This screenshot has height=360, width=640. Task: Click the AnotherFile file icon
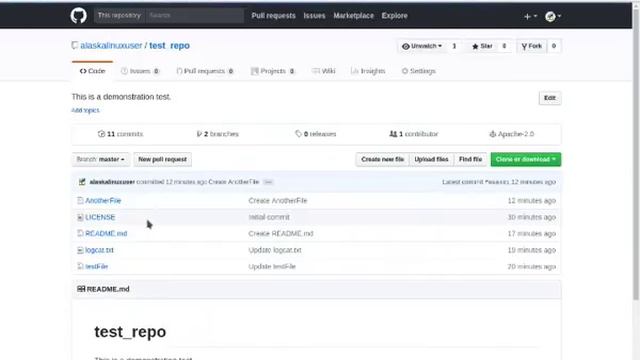80,200
